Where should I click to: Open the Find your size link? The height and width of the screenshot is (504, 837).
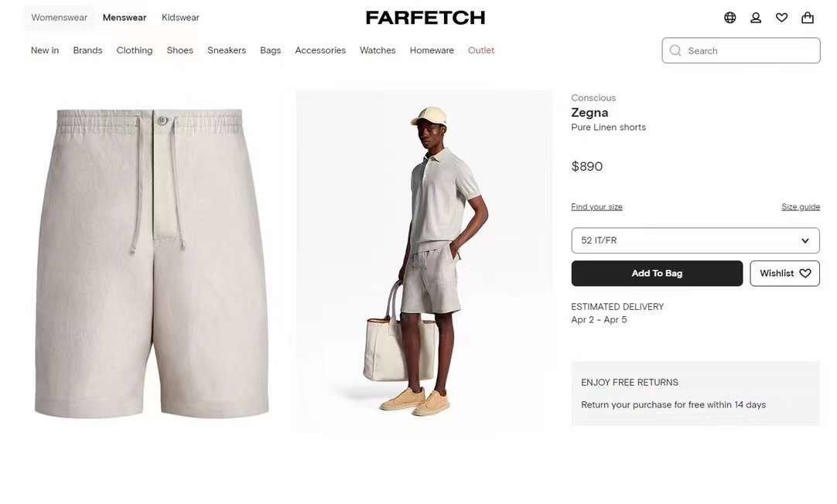pos(596,207)
